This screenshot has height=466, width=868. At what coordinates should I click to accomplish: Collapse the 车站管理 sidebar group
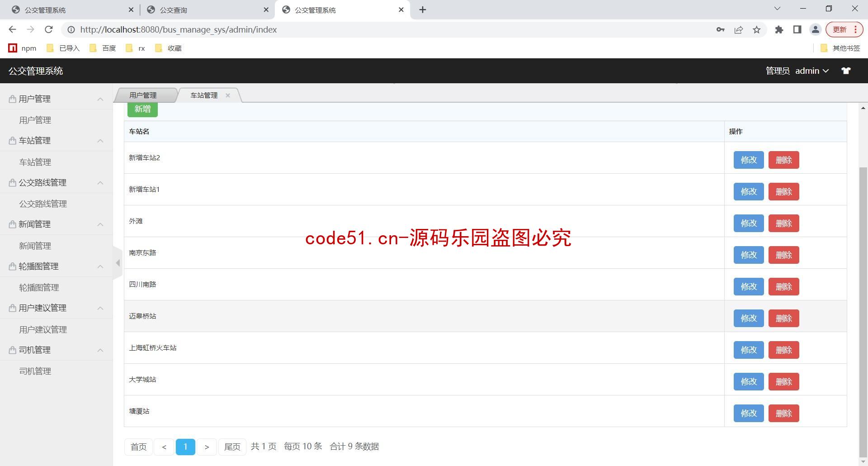click(x=56, y=141)
